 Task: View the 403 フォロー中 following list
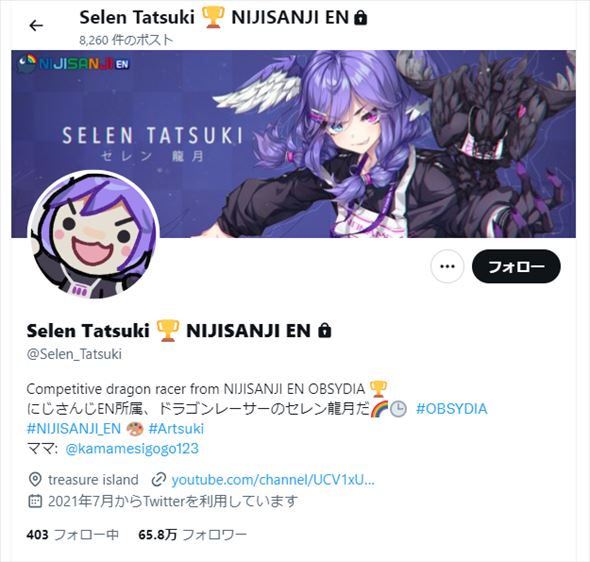[x=73, y=535]
